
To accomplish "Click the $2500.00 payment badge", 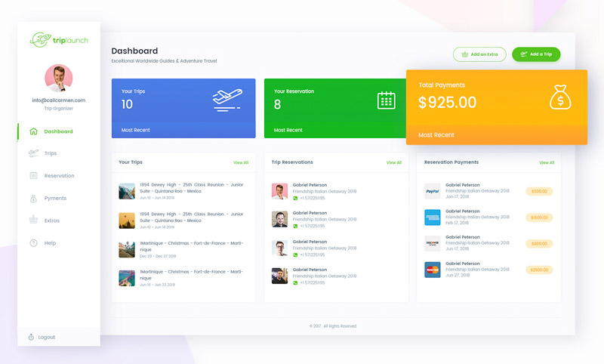I will [x=539, y=270].
